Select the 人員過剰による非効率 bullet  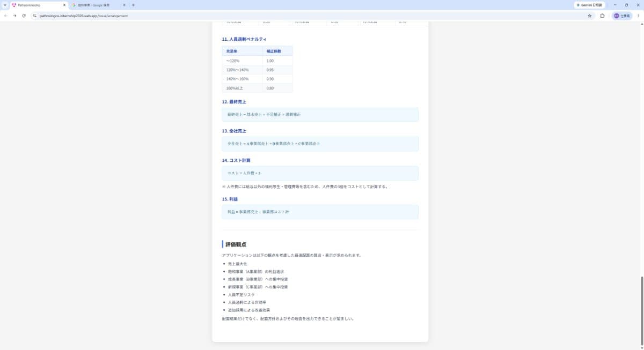(x=247, y=302)
